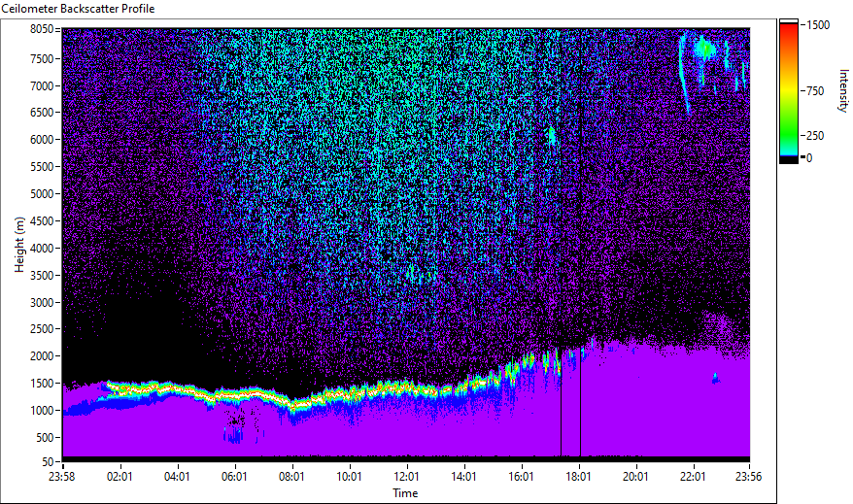Select the 06:01 time tick label

[x=234, y=477]
